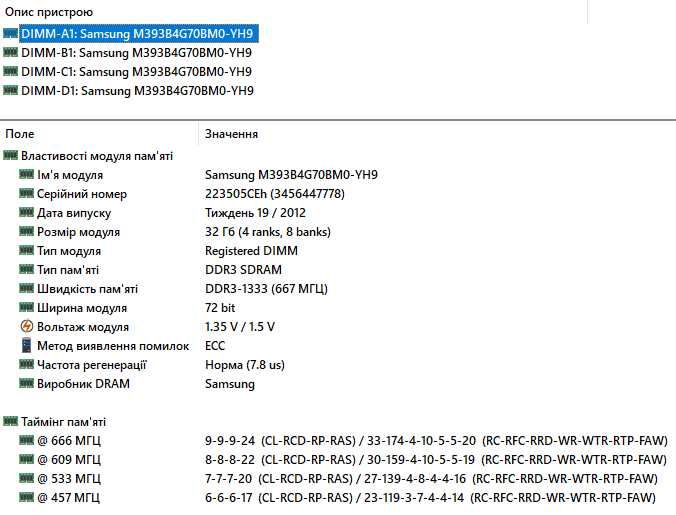
Task: Click the memory chip icon beside DIMM-C1
Action: (10, 71)
